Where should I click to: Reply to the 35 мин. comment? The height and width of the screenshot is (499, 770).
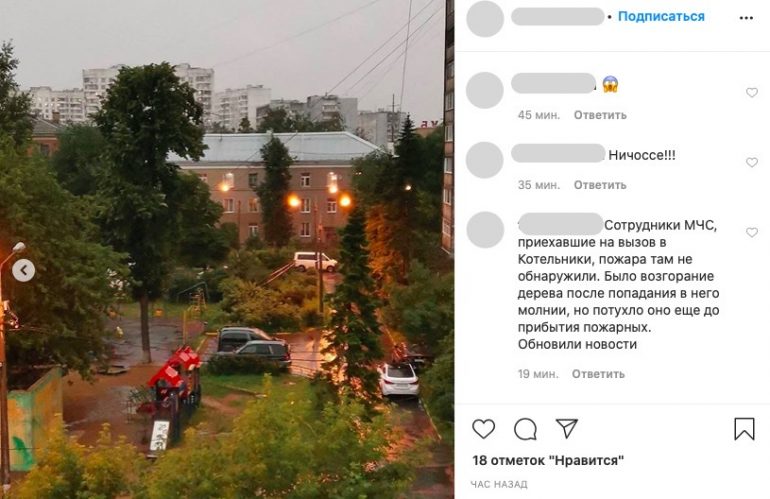[600, 185]
